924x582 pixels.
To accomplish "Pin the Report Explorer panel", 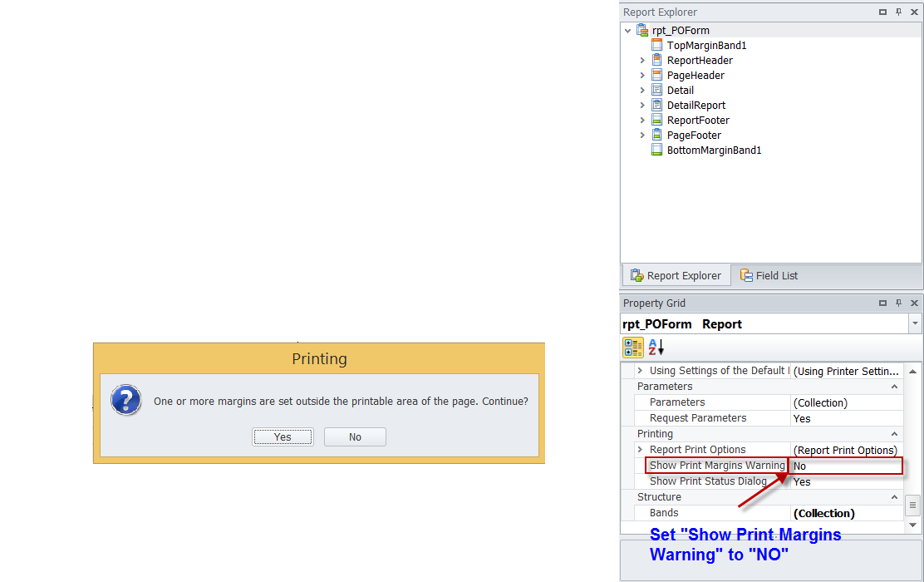I will point(898,12).
